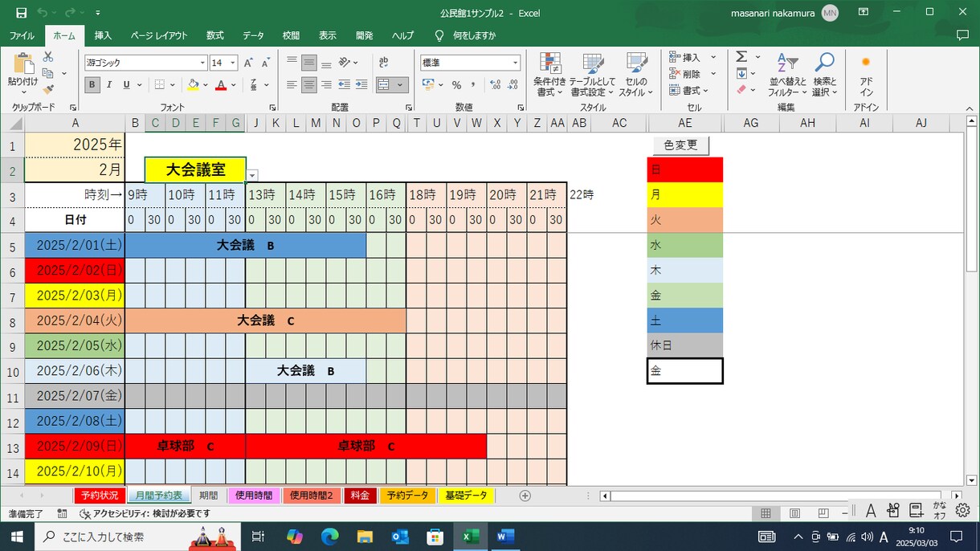980x551 pixels.
Task: Click the Save icon in title bar
Action: [x=22, y=13]
